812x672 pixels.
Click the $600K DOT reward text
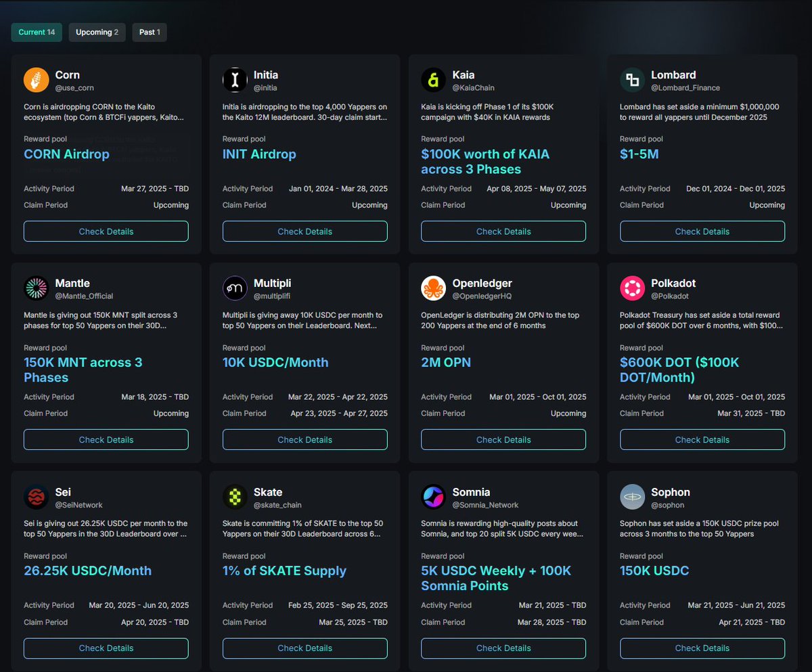coord(679,370)
